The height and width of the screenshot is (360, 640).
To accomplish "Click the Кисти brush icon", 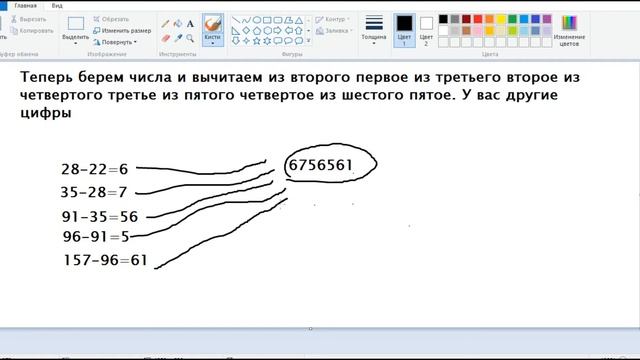I will point(213,24).
